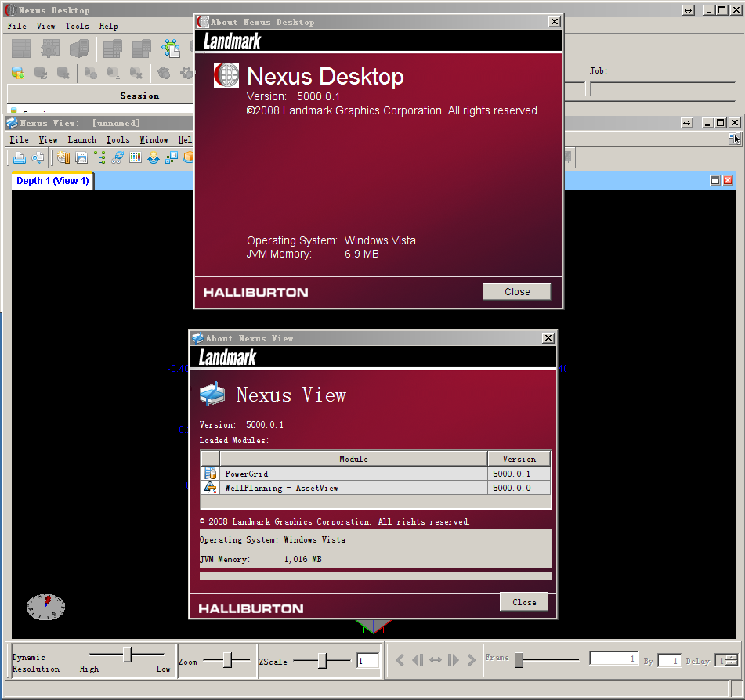Click the coarse grid with calculator icon

(x=141, y=49)
